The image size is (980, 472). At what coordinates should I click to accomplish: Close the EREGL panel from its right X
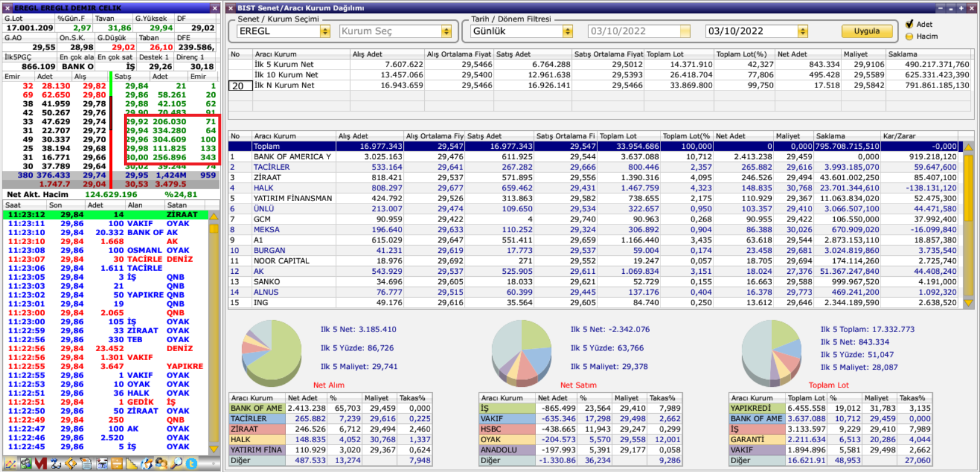(215, 8)
